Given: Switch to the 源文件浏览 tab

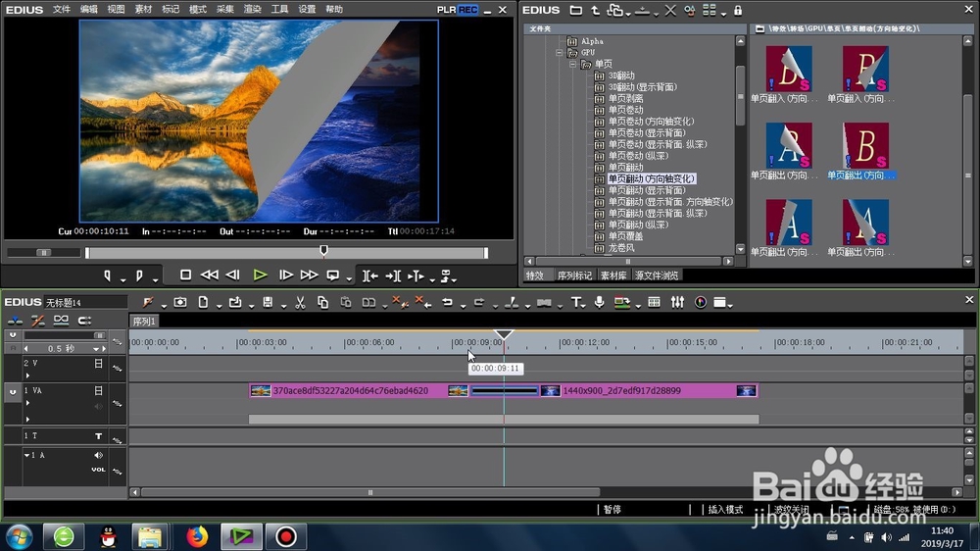Looking at the screenshot, I should pos(657,275).
